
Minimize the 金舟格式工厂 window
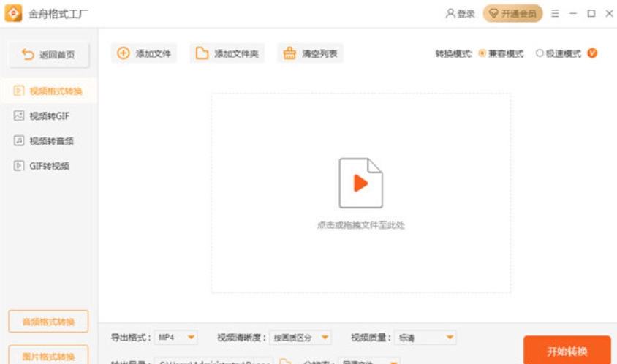573,14
